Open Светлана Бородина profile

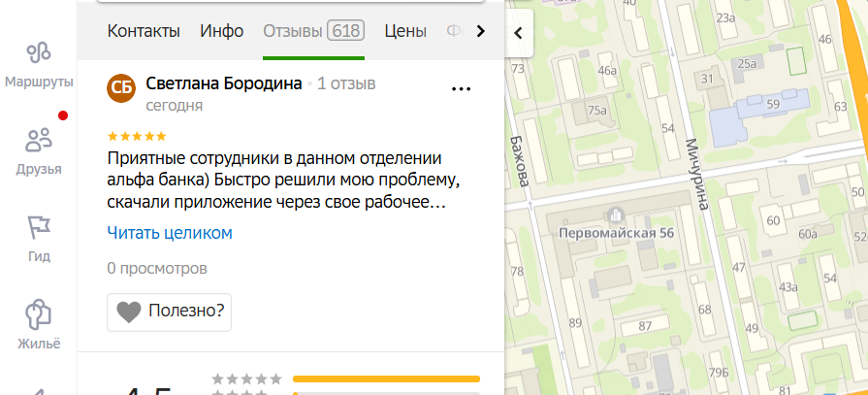pyautogui.click(x=224, y=83)
